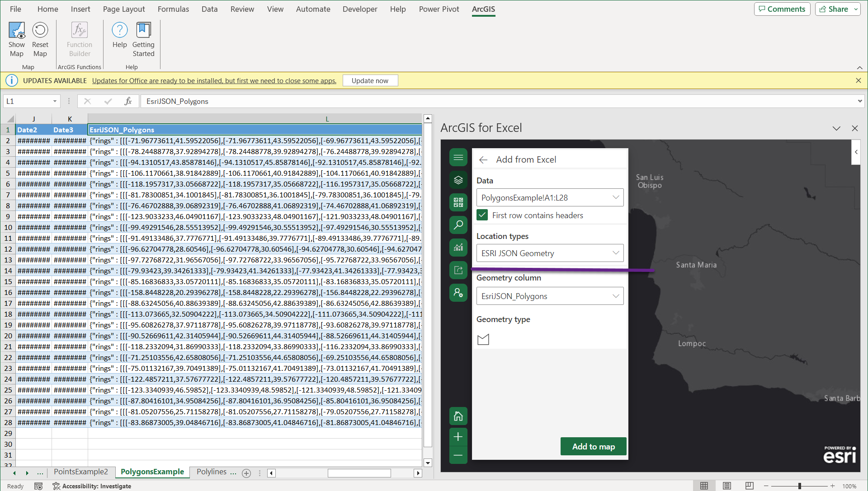868x491 pixels.
Task: Open the Basemap gallery grid icon
Action: [458, 202]
